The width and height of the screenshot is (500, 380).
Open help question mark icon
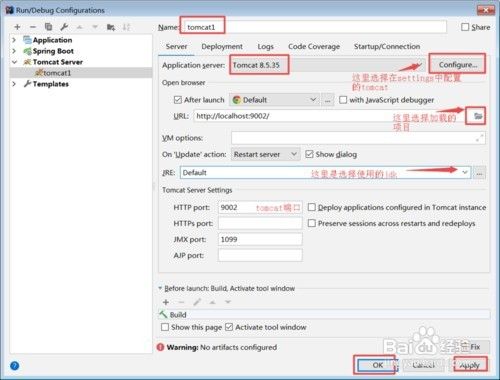tap(15, 366)
